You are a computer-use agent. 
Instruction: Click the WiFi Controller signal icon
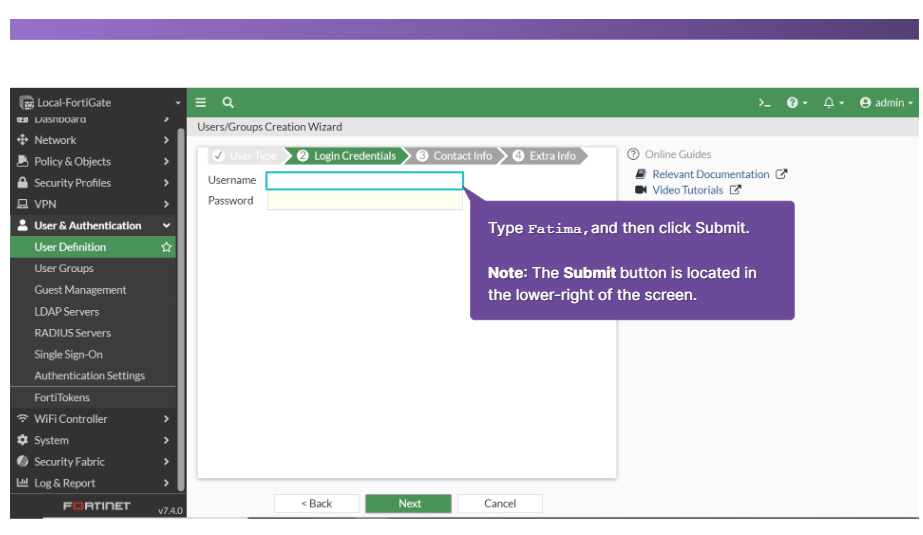22,418
